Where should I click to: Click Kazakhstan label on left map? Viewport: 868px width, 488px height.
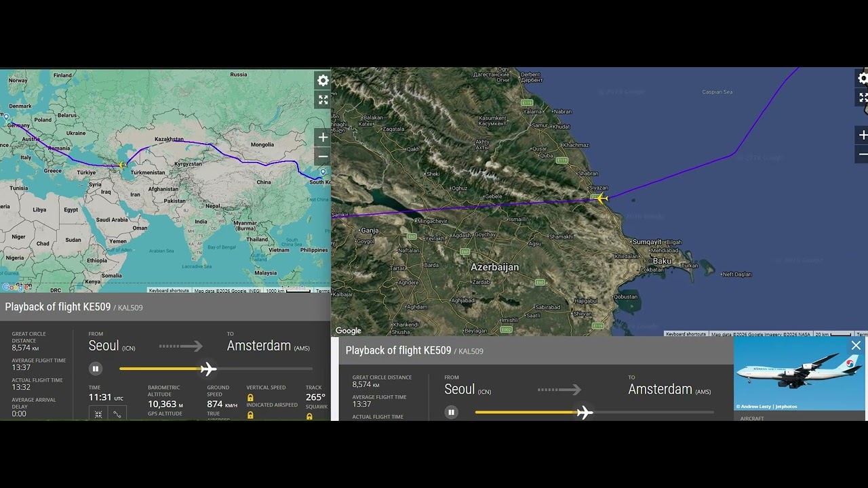(x=169, y=139)
